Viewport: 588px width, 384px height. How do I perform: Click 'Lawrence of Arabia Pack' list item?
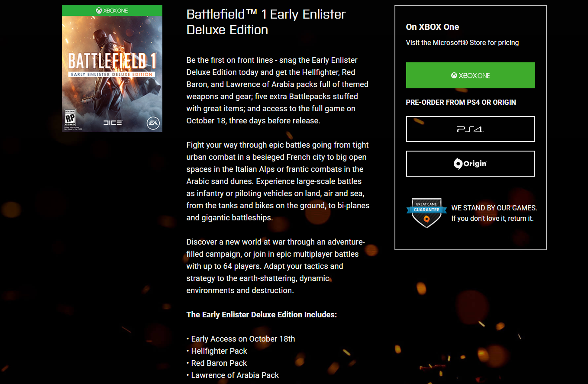pos(233,375)
